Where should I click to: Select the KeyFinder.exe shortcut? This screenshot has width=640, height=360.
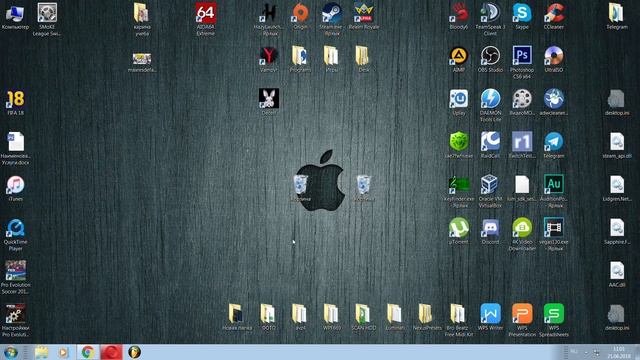[458, 185]
